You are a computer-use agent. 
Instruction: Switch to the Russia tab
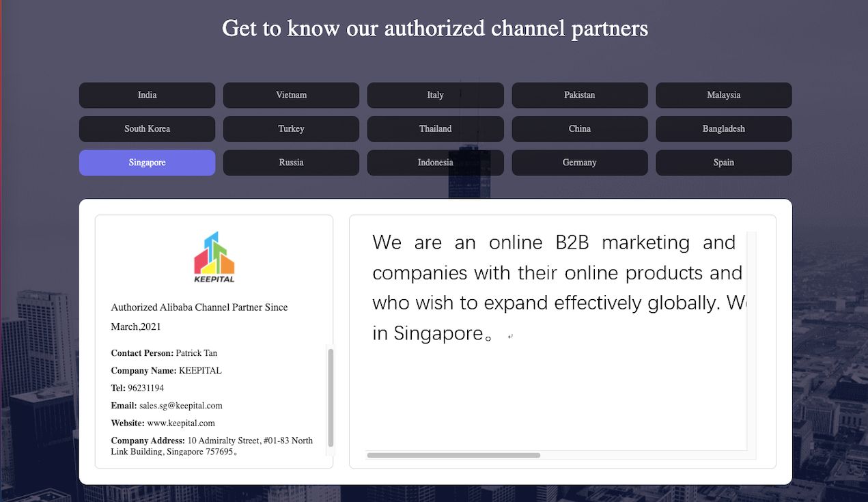pyautogui.click(x=291, y=163)
